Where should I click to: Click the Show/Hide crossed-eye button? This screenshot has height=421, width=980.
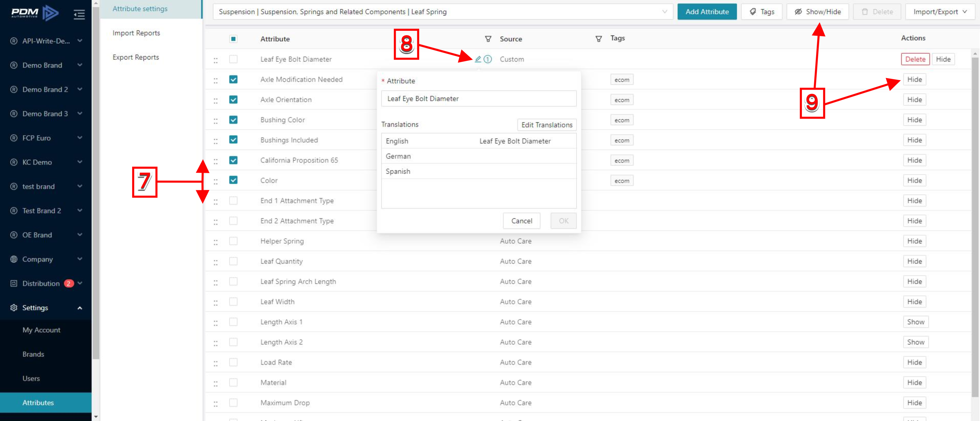tap(818, 12)
